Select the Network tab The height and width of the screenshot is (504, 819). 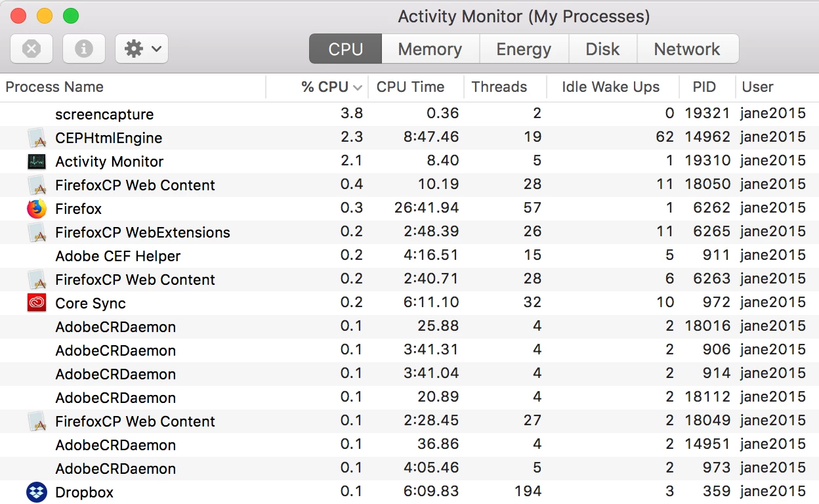tap(687, 49)
